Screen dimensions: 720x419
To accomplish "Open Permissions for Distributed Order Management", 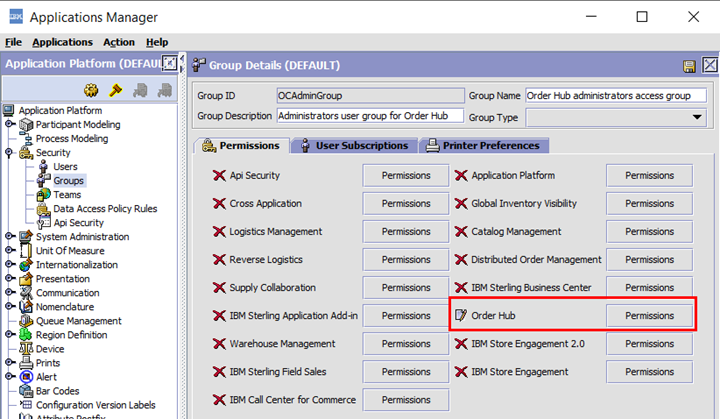I will click(x=649, y=260).
